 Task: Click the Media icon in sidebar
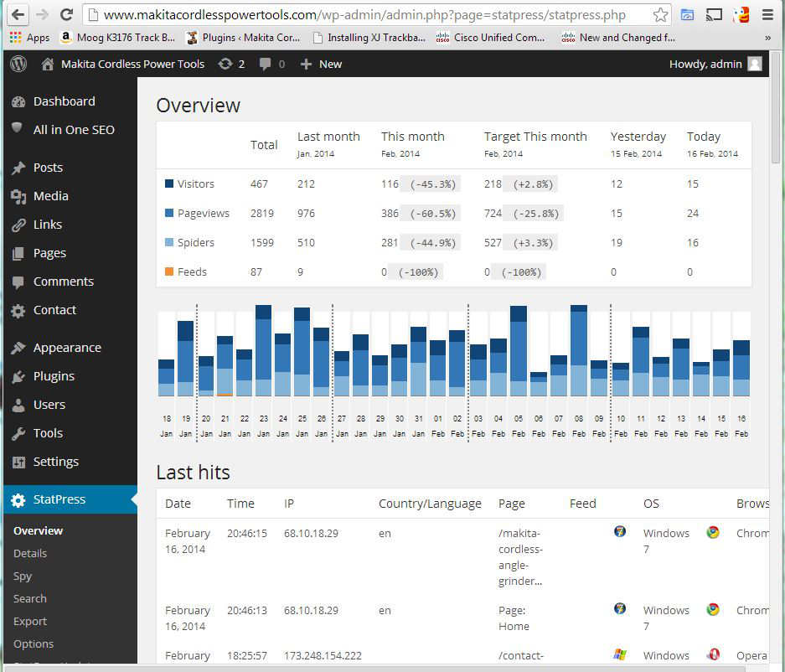point(18,196)
